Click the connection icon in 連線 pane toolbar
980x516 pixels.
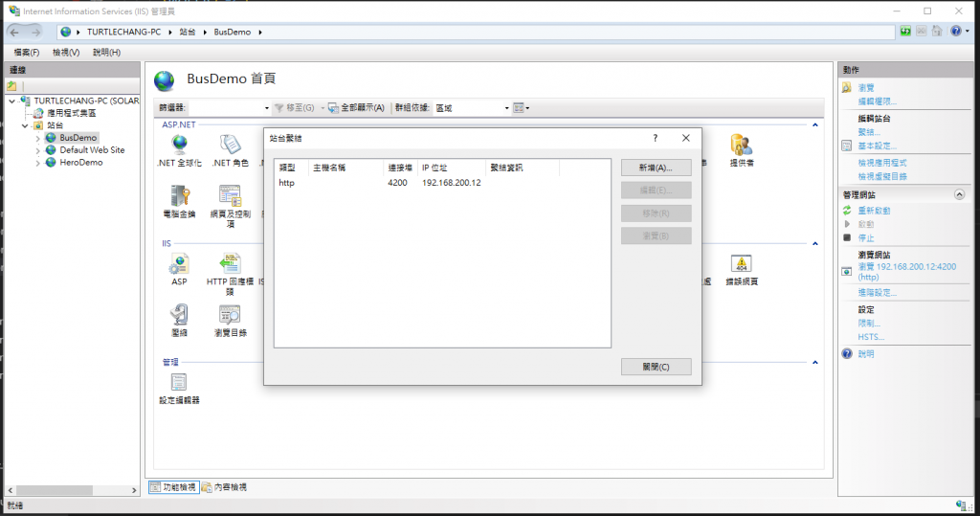pyautogui.click(x=11, y=86)
